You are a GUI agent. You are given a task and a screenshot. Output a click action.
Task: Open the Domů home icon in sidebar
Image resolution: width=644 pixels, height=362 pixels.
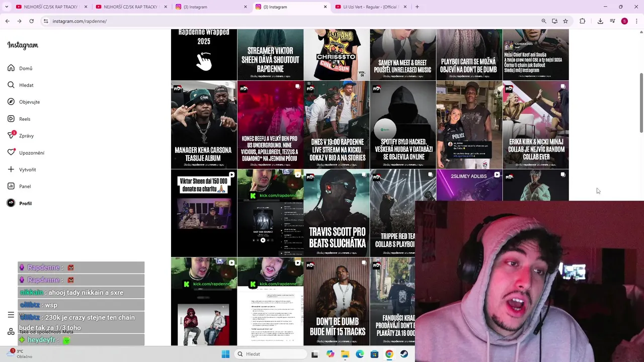pyautogui.click(x=11, y=68)
